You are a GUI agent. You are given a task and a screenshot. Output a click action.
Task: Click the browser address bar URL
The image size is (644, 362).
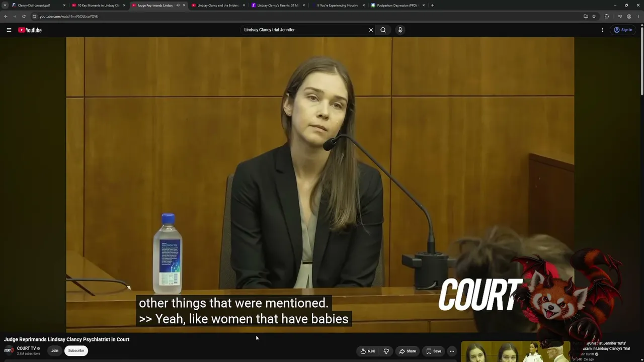tap(68, 17)
